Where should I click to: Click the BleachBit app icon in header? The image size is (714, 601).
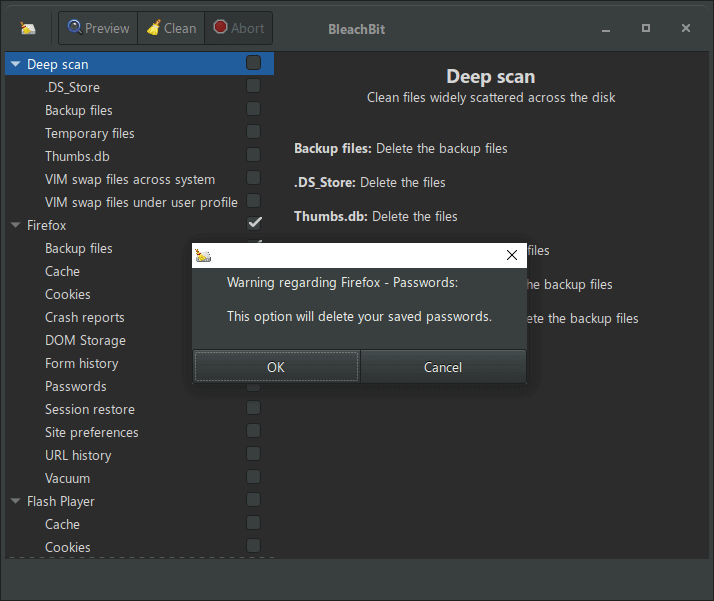point(28,29)
